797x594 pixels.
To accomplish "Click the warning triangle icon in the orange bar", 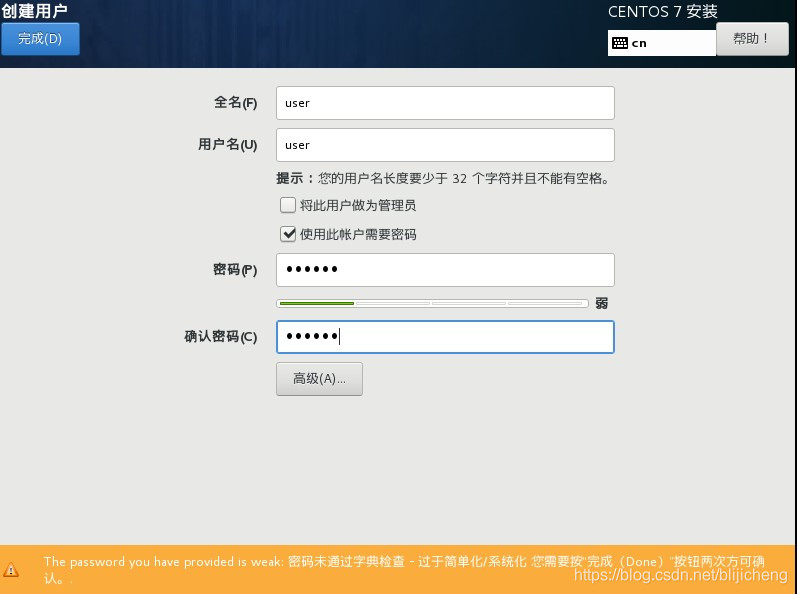I will (x=11, y=570).
